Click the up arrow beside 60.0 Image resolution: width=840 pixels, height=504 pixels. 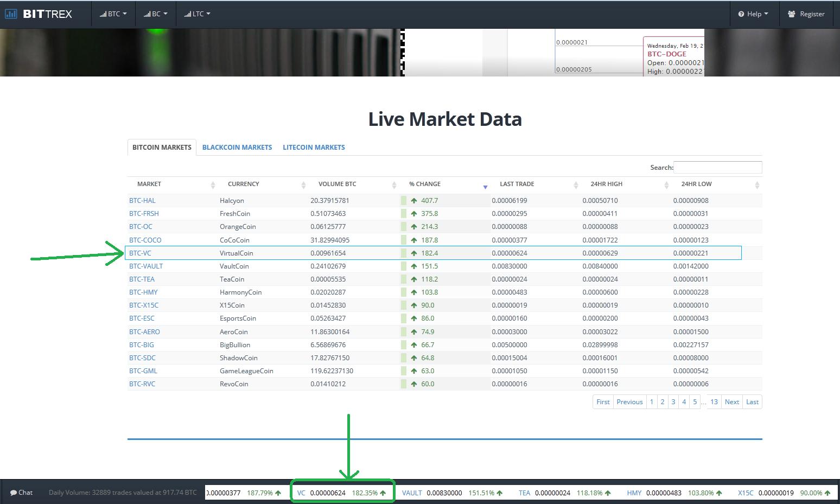(414, 384)
